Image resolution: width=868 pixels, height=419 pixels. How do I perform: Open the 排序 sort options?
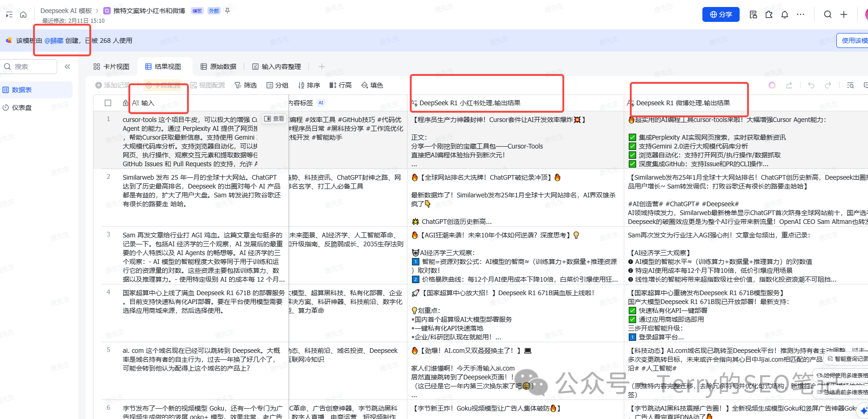click(309, 85)
